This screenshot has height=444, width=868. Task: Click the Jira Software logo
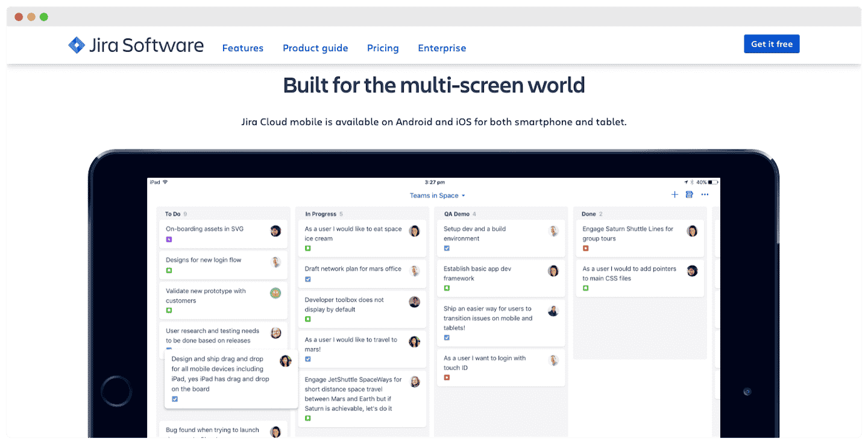(136, 45)
